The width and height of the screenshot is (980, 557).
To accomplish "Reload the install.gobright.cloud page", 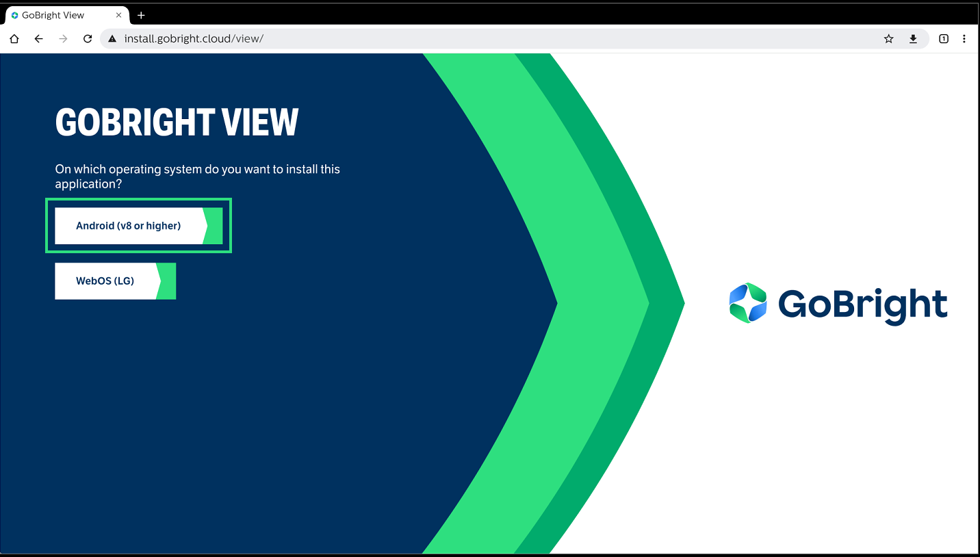I will point(88,39).
